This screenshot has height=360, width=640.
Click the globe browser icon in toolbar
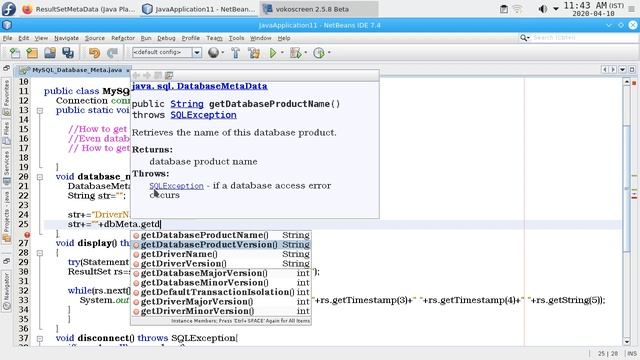click(213, 53)
